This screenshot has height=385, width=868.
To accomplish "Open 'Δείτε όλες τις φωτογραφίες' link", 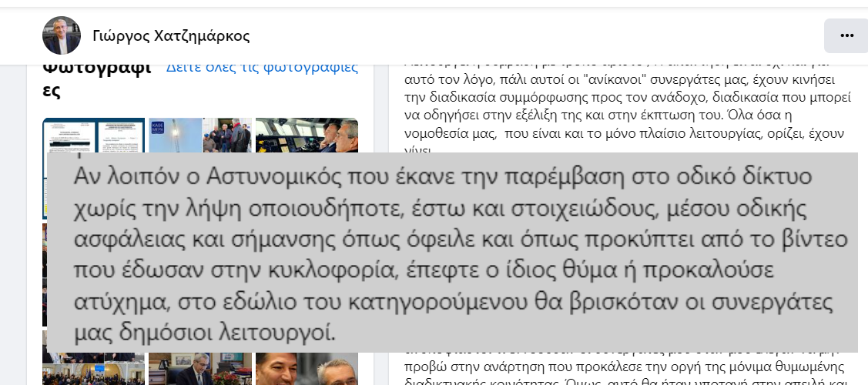I will (263, 68).
